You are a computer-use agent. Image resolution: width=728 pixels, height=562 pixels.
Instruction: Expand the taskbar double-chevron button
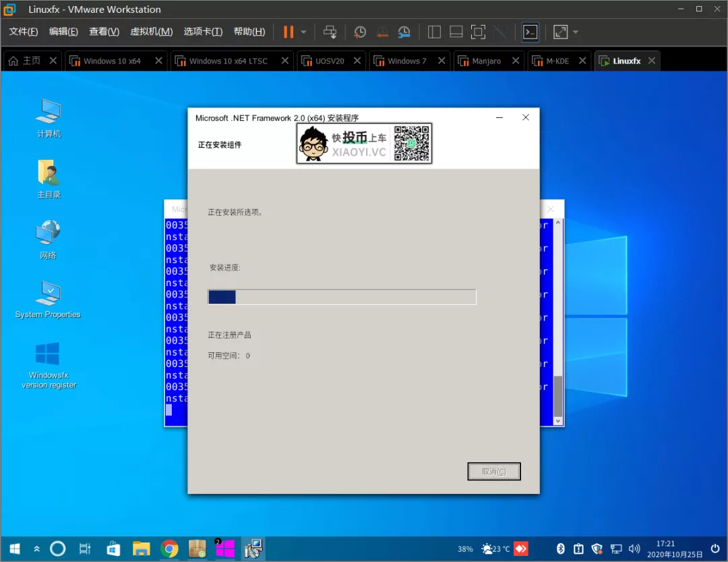(x=37, y=549)
